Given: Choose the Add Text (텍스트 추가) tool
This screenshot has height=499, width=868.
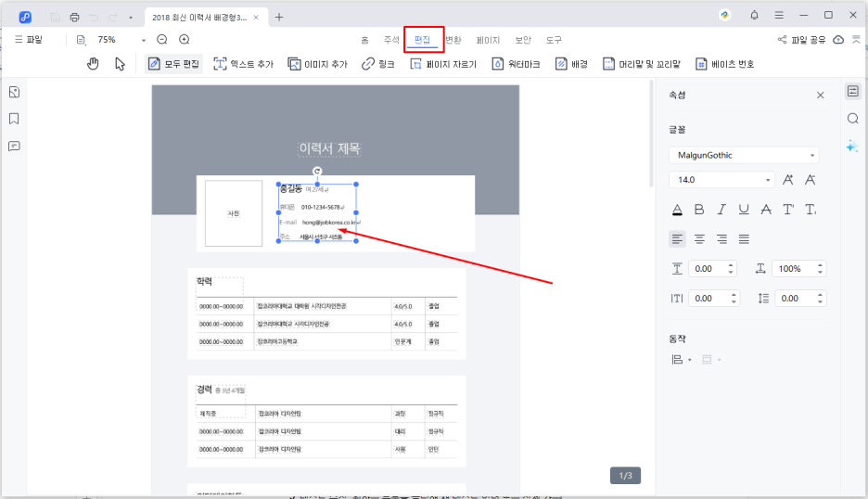Looking at the screenshot, I should point(244,64).
